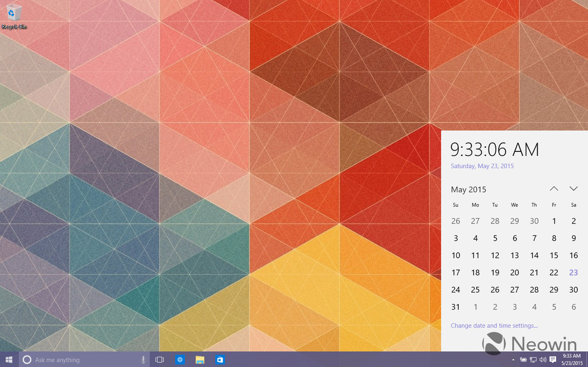The height and width of the screenshot is (367, 588).
Task: Open the network status tray icon
Action: pos(533,360)
